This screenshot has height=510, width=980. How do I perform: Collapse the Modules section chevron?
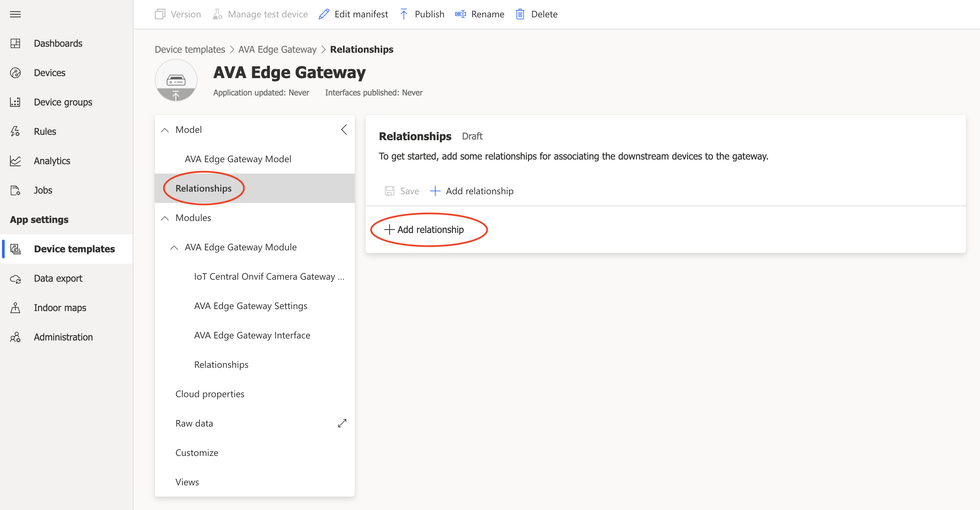pyautogui.click(x=165, y=218)
